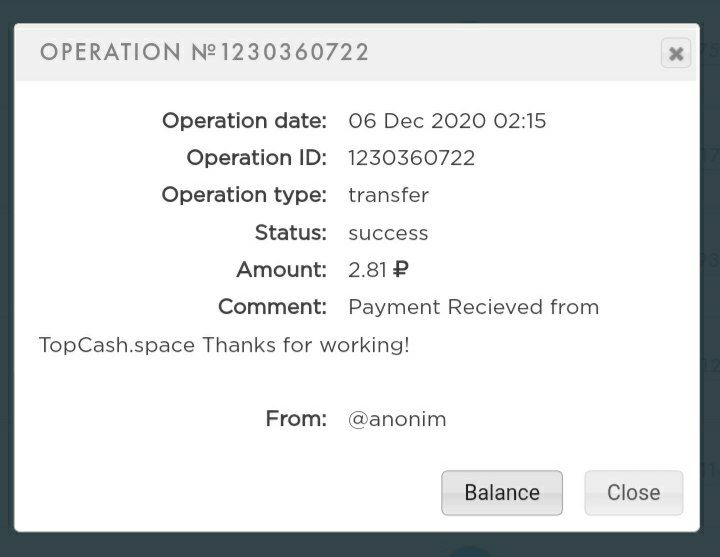This screenshot has width=720, height=557.
Task: Click the TopCash.space text in comment
Action: [x=117, y=345]
